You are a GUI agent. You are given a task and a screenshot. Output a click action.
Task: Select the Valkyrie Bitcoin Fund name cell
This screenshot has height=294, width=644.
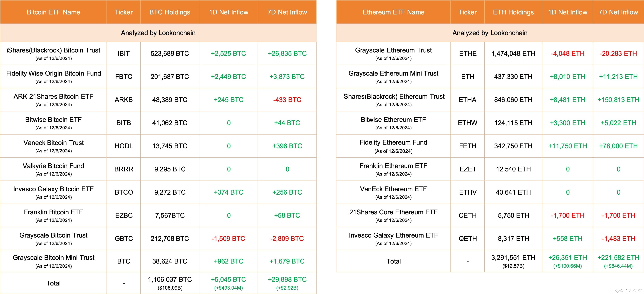(x=53, y=169)
